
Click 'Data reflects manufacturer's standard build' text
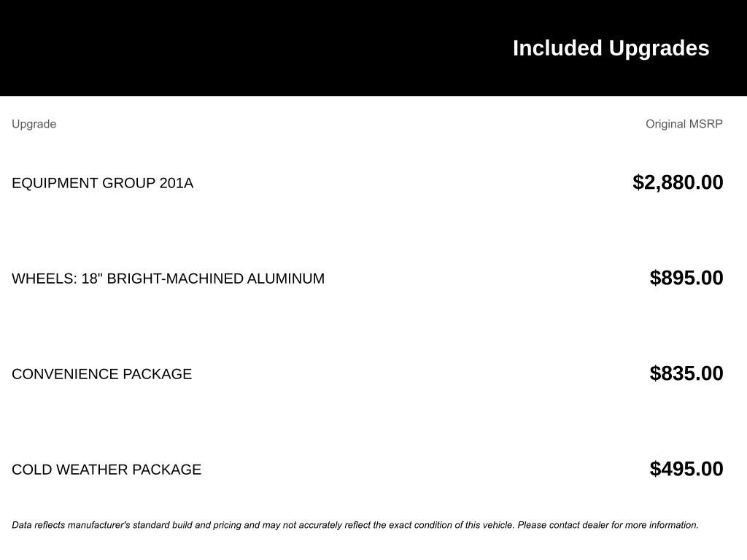click(x=102, y=525)
